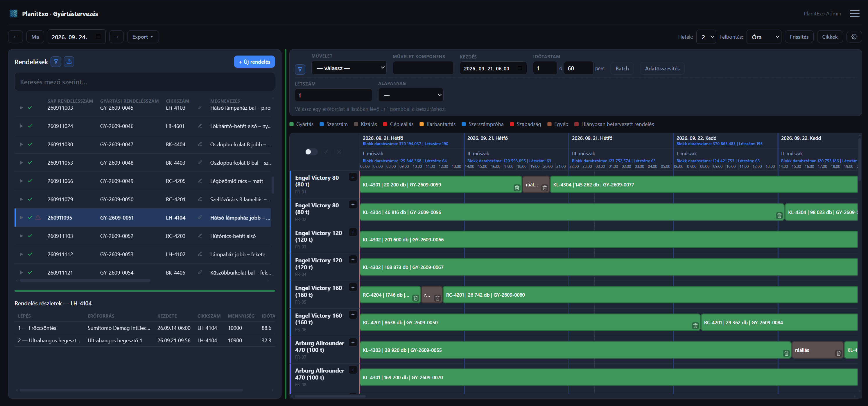Delete RC-4201 8638 db block via trash icon
868x406 pixels.
[695, 326]
